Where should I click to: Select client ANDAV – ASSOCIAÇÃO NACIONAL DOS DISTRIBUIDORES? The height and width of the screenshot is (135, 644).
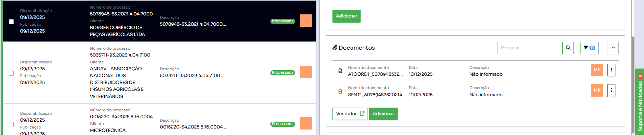point(117,82)
